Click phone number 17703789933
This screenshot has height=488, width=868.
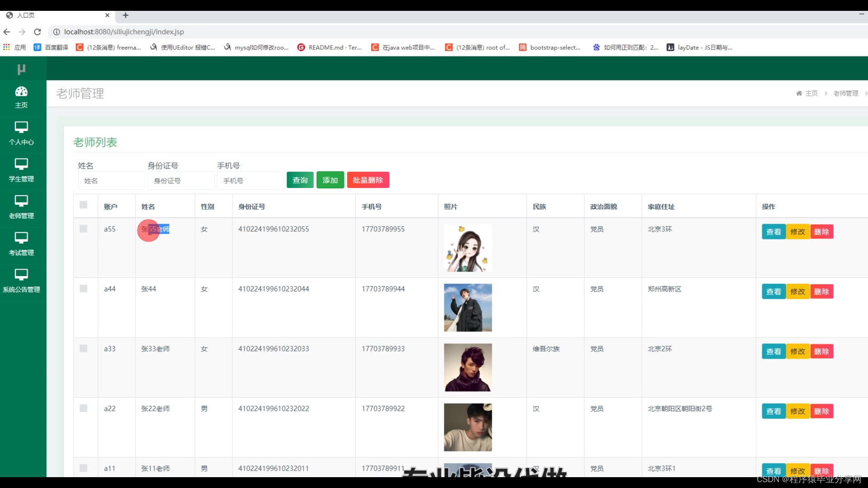coord(383,348)
